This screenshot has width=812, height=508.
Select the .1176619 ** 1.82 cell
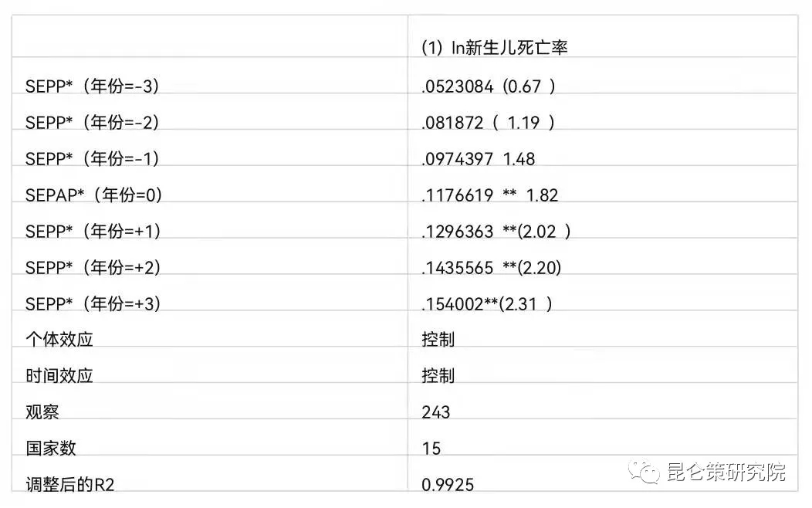tap(489, 195)
